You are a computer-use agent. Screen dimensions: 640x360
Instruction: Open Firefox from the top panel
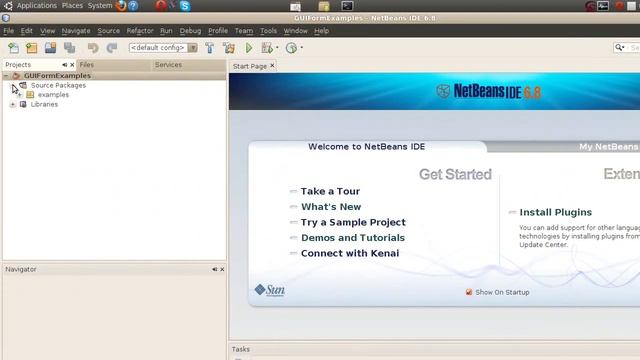[121, 6]
